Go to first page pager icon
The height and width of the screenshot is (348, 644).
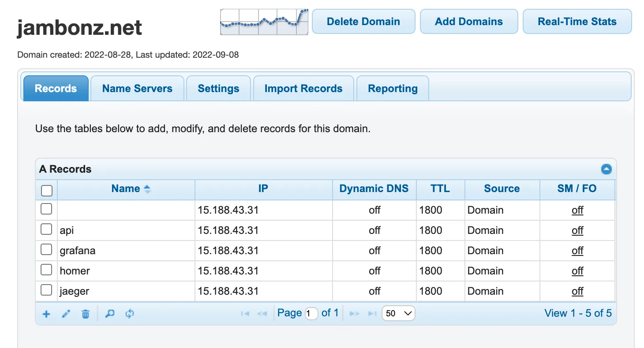click(x=245, y=314)
